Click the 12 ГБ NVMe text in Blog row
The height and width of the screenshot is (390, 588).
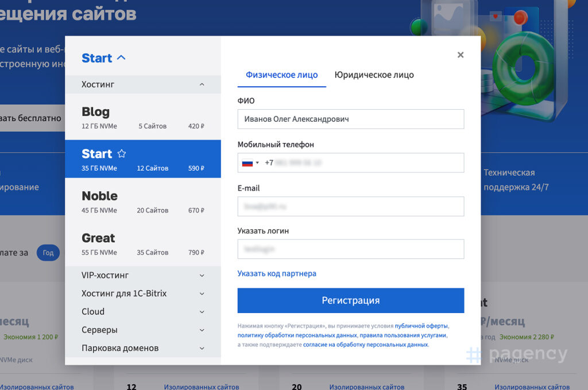(99, 126)
